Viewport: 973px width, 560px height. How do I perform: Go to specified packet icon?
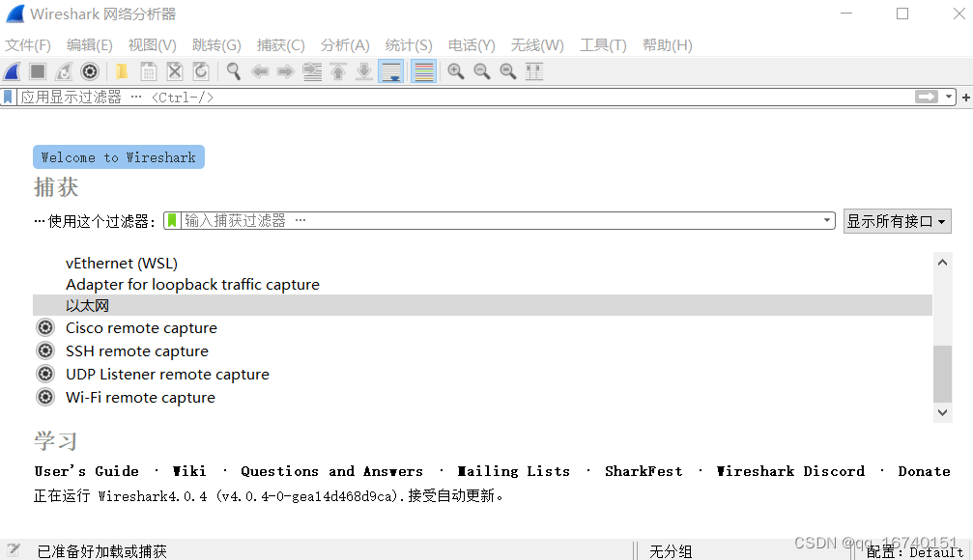coord(312,72)
